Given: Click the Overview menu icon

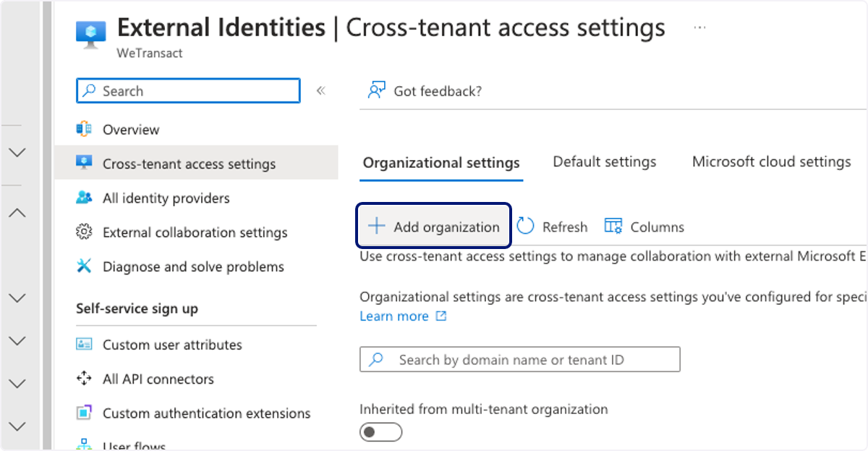Looking at the screenshot, I should (84, 130).
